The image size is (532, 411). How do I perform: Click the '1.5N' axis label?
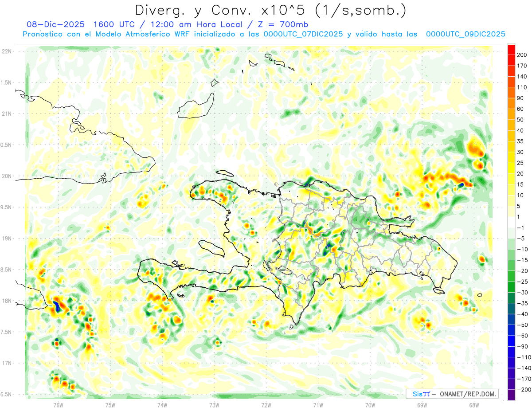point(6,82)
